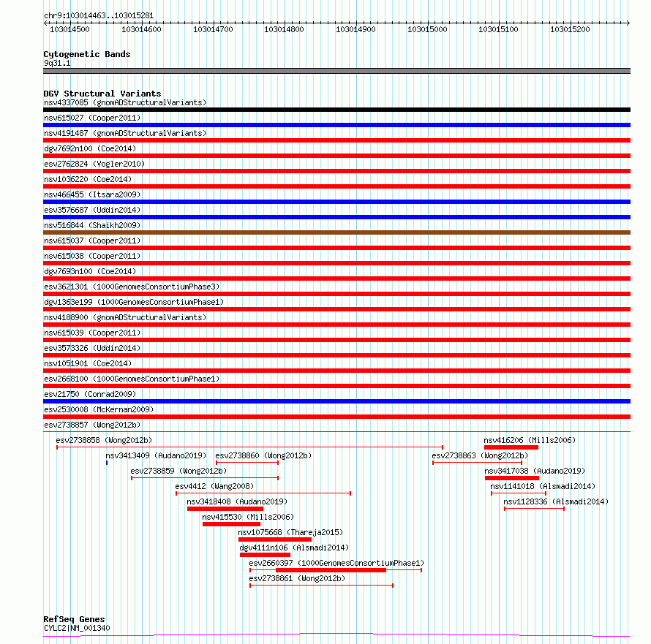The image size is (651, 644).
Task: Select the nsv415530 (Mills2006) label
Action: 248,517
